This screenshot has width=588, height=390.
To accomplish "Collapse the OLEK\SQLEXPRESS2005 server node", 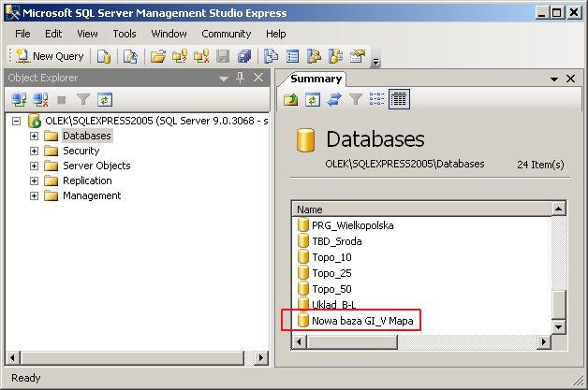I will (16, 121).
